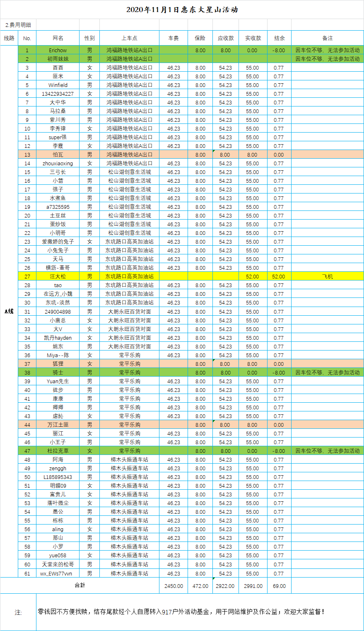Select the 飞机 remark cell

pos(327,276)
